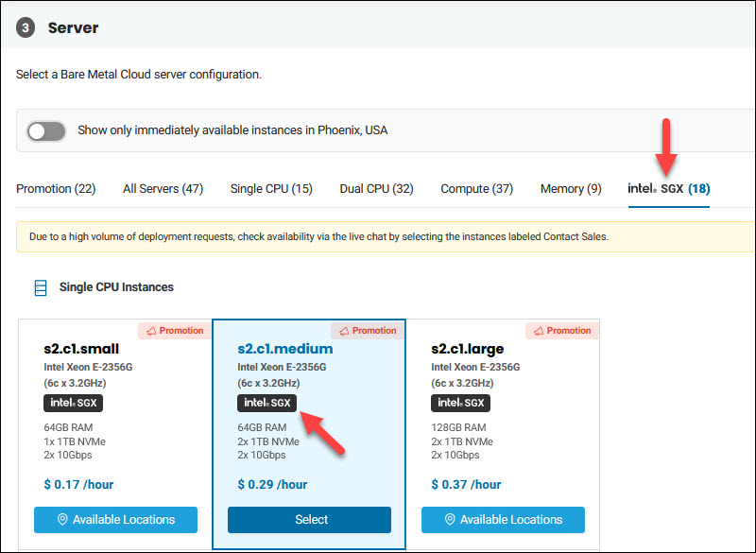
Task: Open Available Locations for s2.c1.large
Action: point(503,520)
